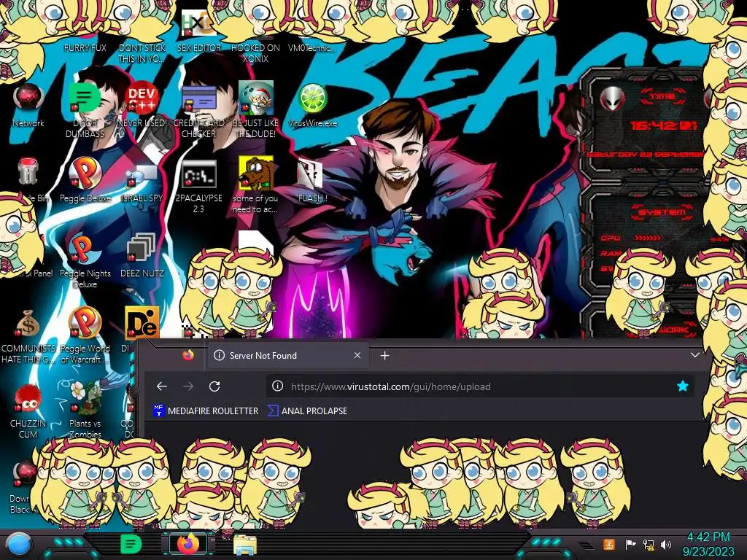Image resolution: width=747 pixels, height=560 pixels.
Task: Toggle the blue bookmark star
Action: pos(682,386)
